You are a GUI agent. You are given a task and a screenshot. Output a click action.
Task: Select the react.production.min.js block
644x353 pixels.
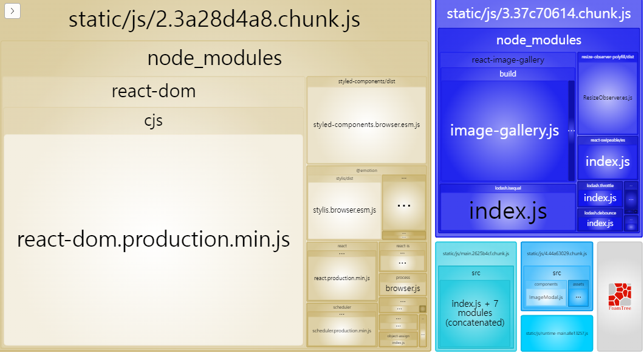pyautogui.click(x=341, y=278)
